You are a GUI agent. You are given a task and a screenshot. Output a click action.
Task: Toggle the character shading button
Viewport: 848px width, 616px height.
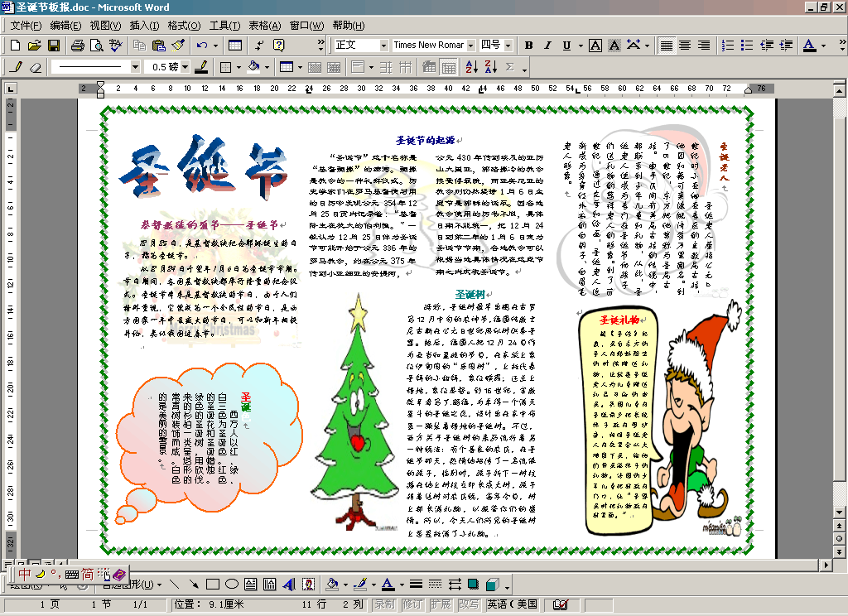point(614,45)
